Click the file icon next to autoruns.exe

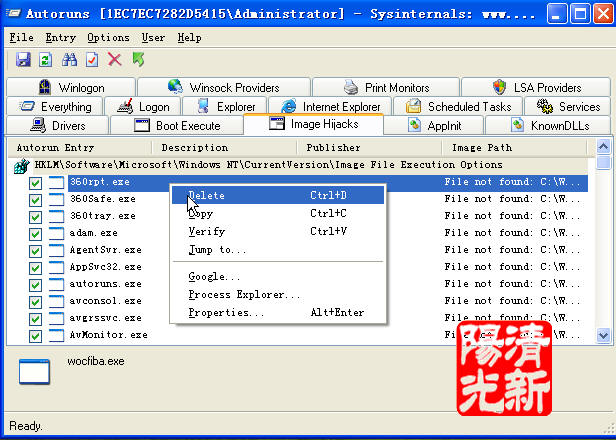(56, 284)
